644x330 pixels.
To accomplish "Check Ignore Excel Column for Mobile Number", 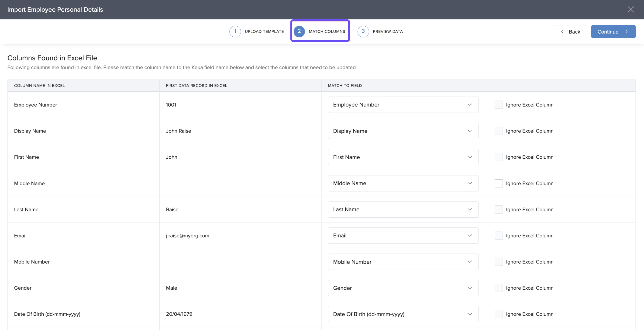I will pos(499,262).
